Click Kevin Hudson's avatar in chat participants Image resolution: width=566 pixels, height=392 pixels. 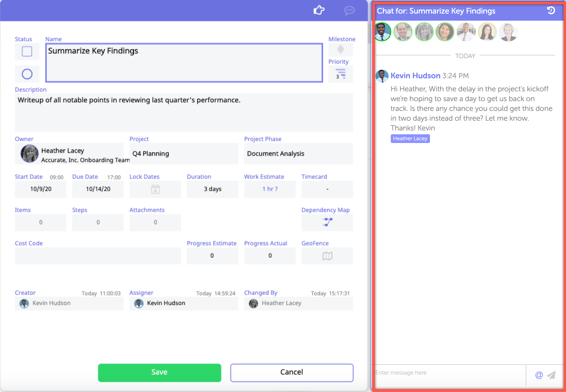(x=382, y=32)
